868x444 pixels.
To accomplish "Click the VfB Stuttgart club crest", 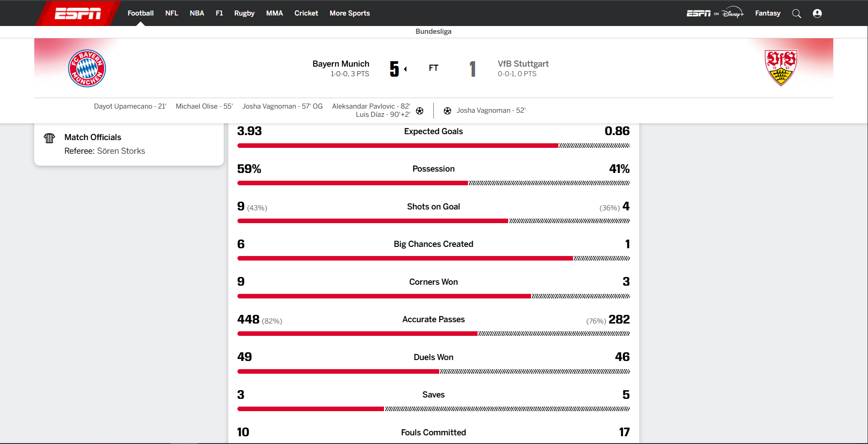I will (781, 68).
